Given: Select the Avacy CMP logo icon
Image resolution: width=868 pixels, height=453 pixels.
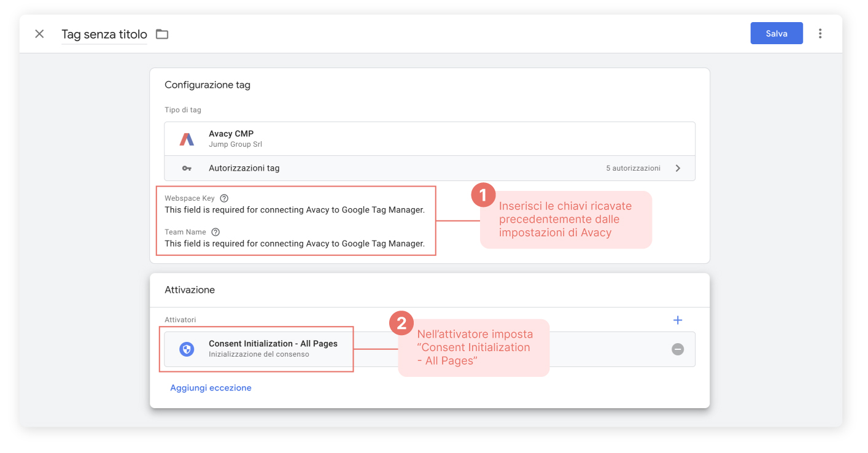Looking at the screenshot, I should [187, 137].
